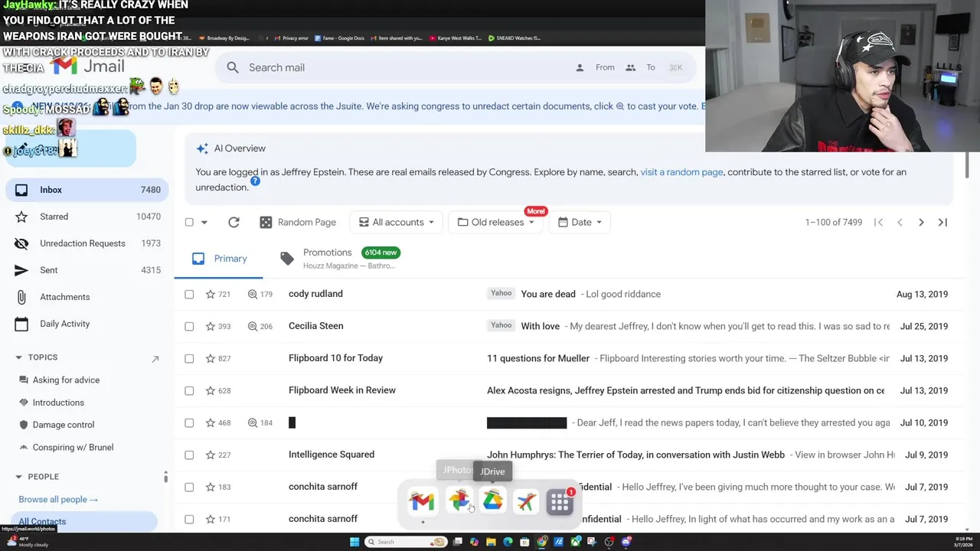
Task: Open Attachments in the sidebar
Action: coord(87,297)
